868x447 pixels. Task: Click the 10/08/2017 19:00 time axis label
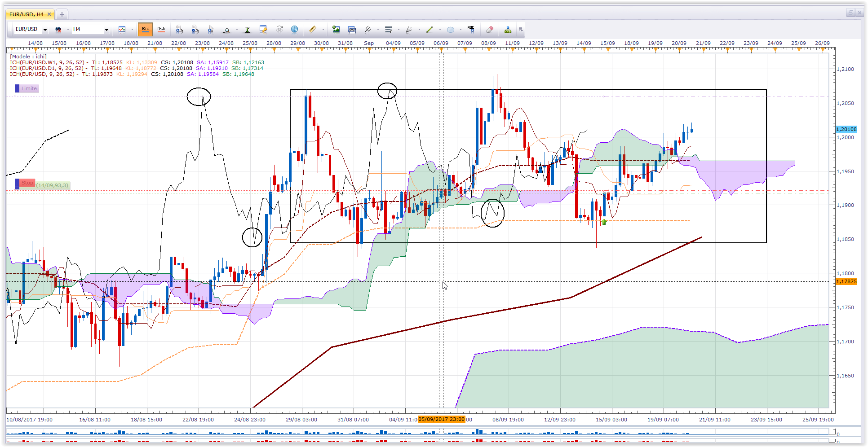(x=30, y=420)
